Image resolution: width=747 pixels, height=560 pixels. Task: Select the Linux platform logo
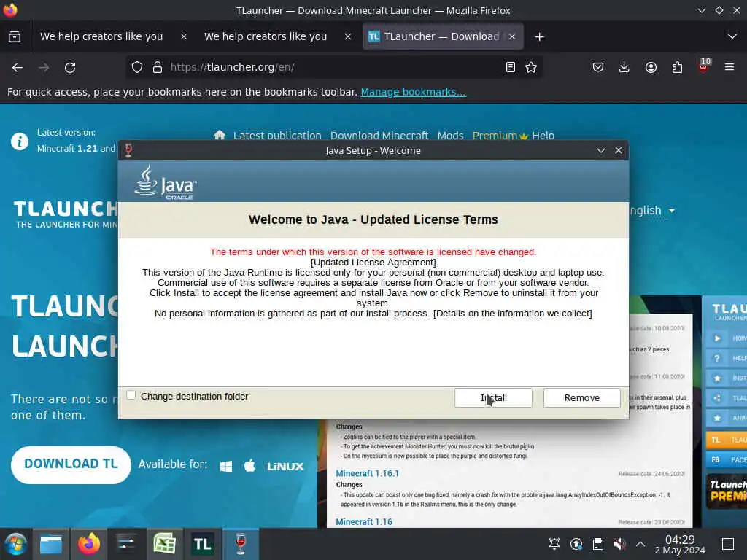coord(285,467)
